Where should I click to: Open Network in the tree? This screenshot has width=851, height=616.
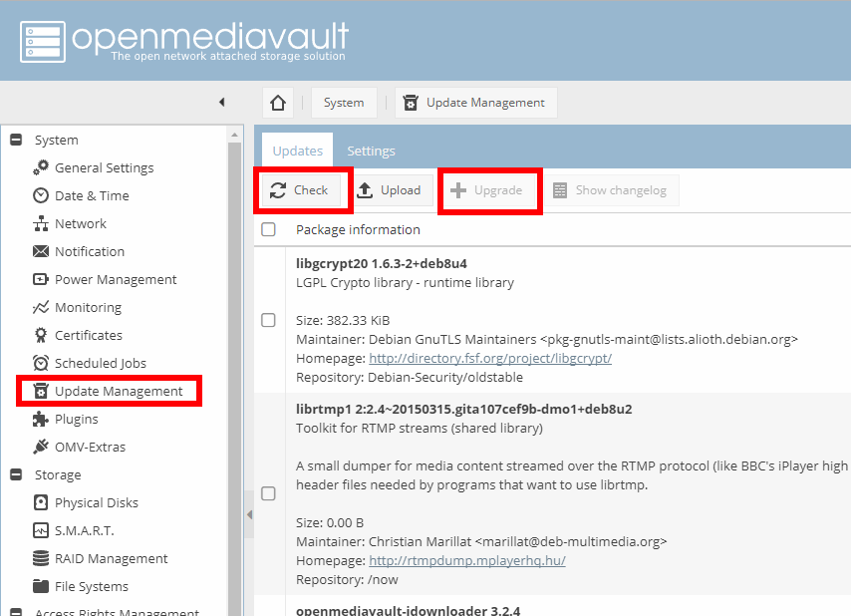click(x=81, y=223)
